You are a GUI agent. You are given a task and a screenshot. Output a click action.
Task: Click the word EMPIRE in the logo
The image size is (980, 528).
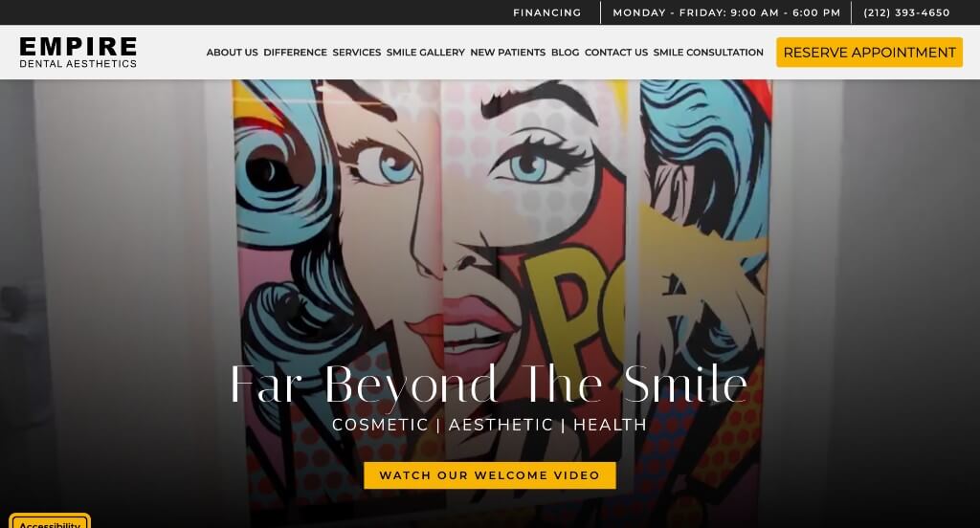[78, 46]
